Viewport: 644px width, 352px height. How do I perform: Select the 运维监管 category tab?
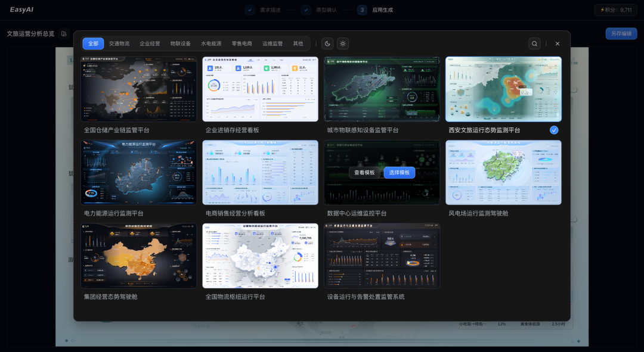click(x=273, y=43)
